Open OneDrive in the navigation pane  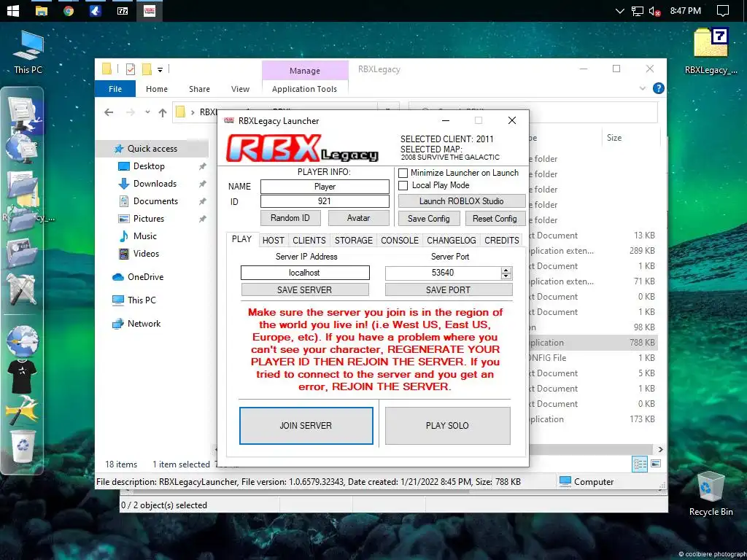(145, 276)
